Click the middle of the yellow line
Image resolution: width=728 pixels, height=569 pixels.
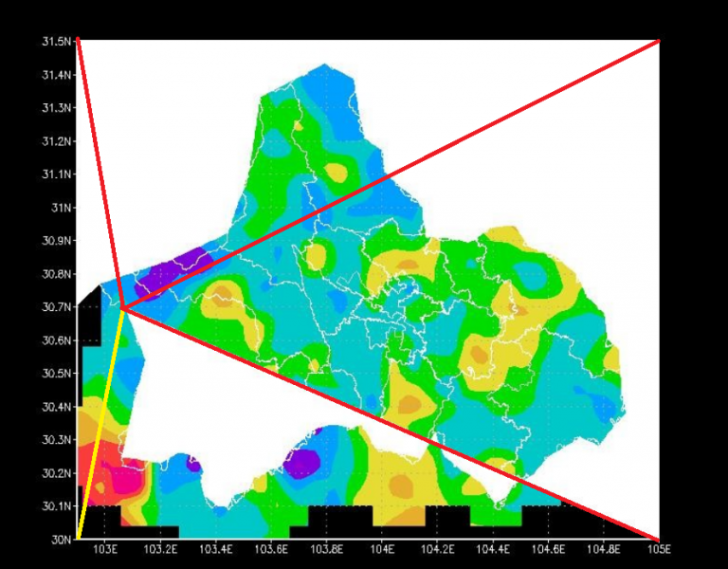[100, 423]
